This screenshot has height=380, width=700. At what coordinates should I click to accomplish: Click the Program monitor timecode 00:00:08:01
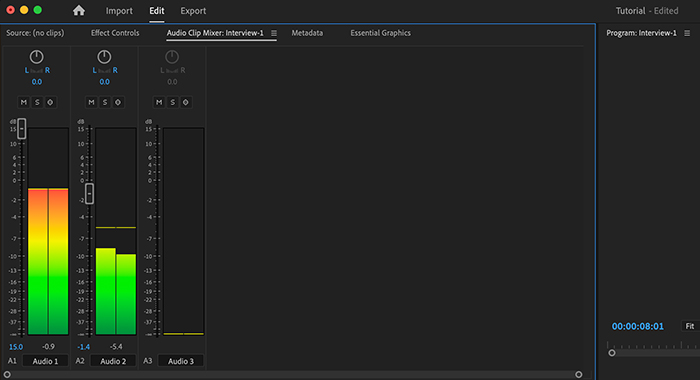(638, 326)
